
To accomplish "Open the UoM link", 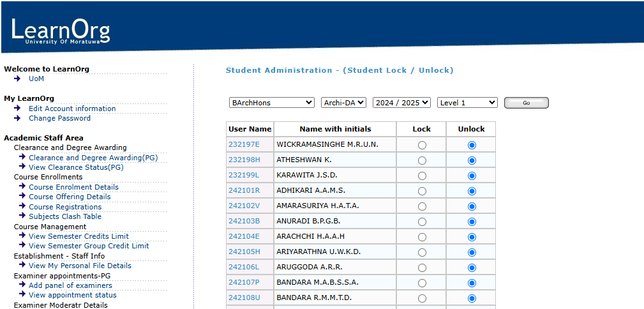I will tap(36, 79).
